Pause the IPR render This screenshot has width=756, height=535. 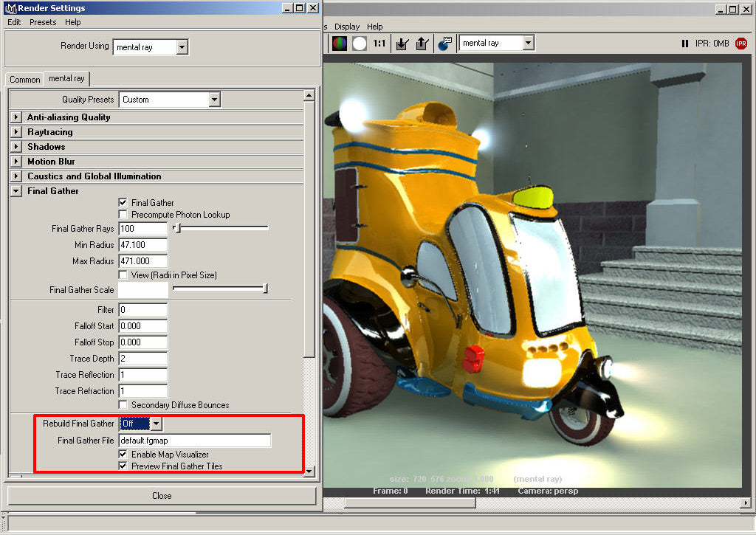pos(685,44)
